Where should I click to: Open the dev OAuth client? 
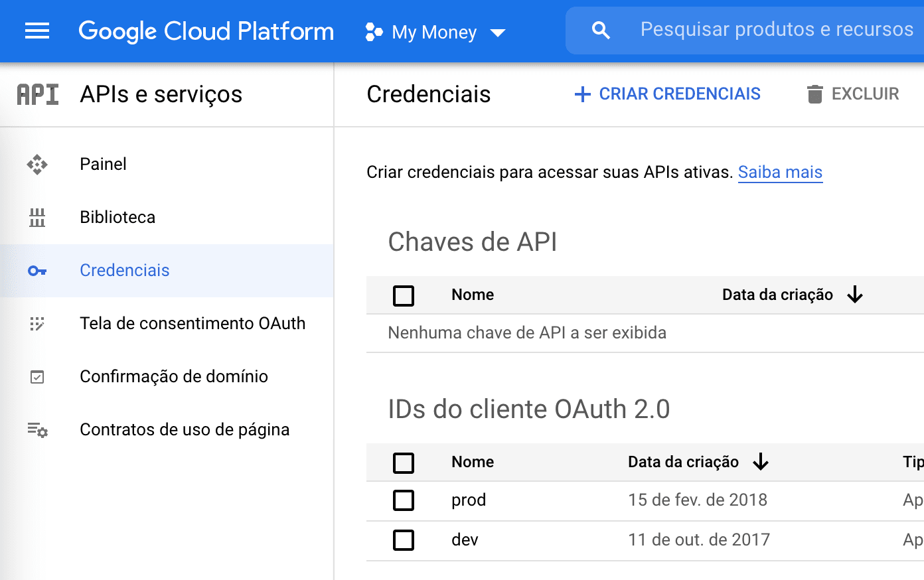[x=465, y=540]
